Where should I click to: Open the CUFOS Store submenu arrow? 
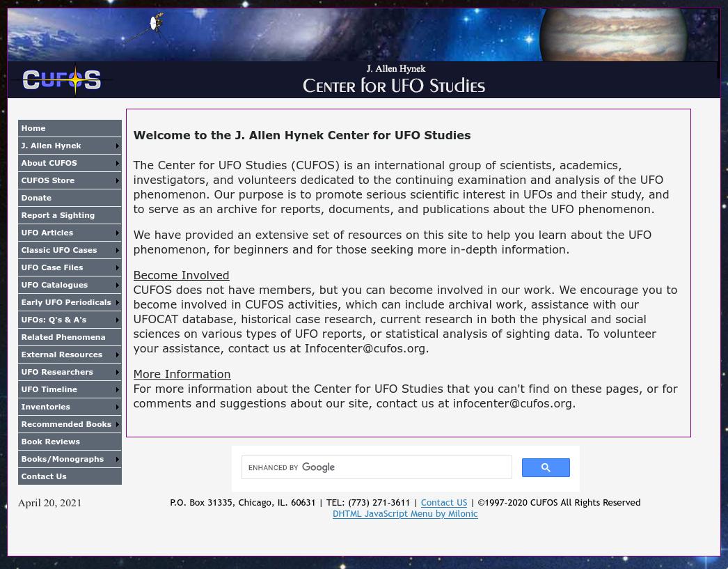pos(116,180)
